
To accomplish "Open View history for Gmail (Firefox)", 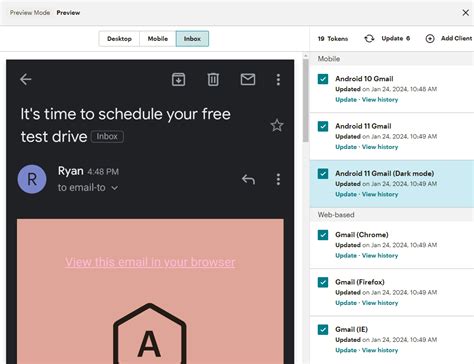I will 380,303.
